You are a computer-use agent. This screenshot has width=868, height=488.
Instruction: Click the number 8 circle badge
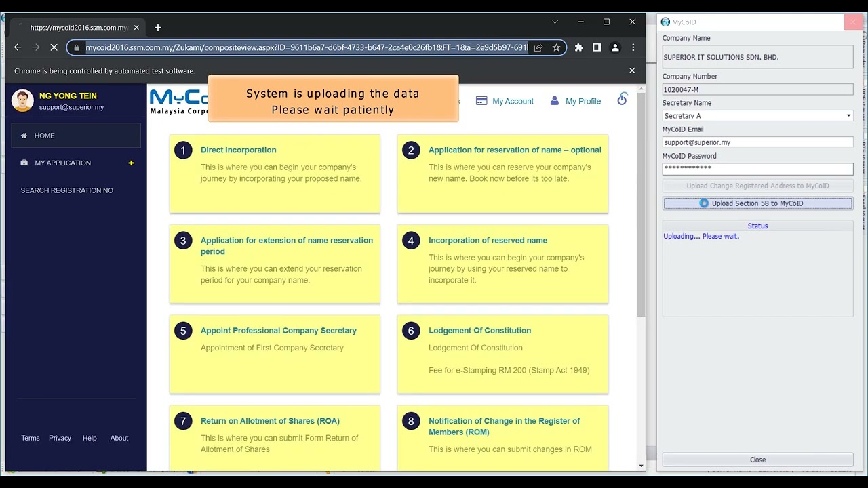click(x=411, y=422)
